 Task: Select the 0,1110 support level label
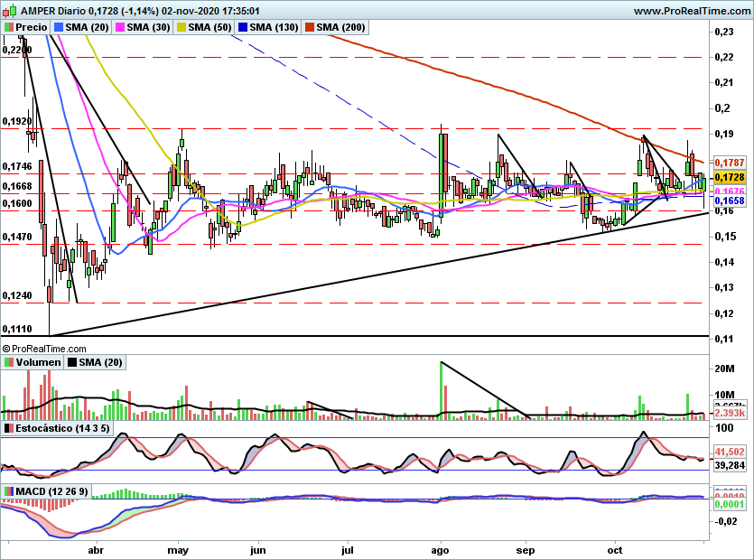17,329
